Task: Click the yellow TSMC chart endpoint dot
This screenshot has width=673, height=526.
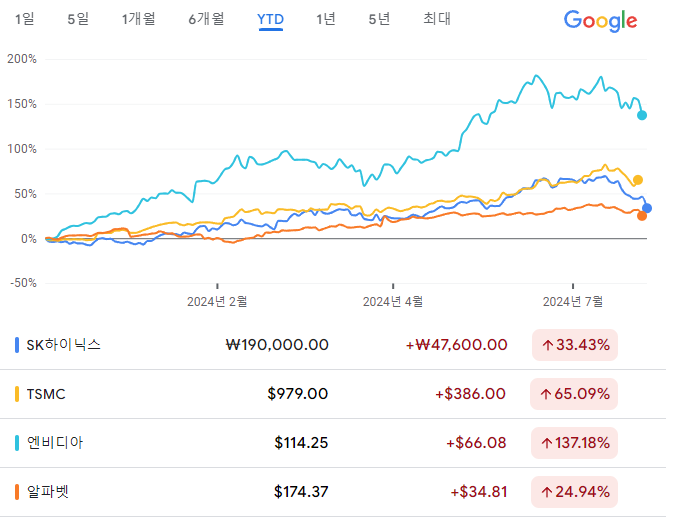Action: [638, 180]
